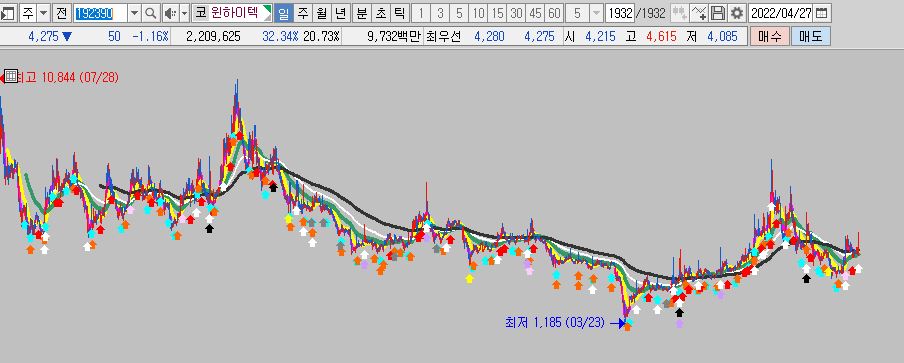This screenshot has height=363, width=904.
Task: Click the 전 button
Action: click(x=61, y=13)
